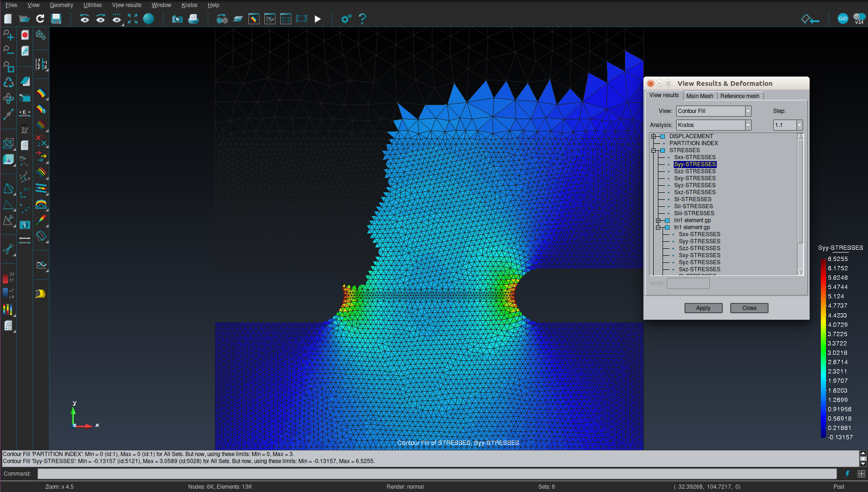Take a snapshot with the camera icon
Image resolution: width=868 pixels, height=492 pixels.
[177, 19]
